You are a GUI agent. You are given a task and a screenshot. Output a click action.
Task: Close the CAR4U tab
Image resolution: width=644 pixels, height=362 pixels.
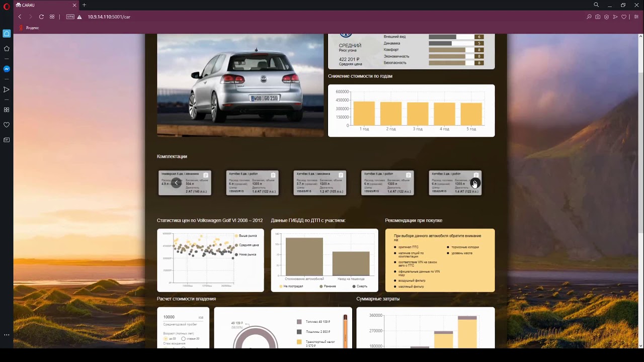pyautogui.click(x=74, y=5)
